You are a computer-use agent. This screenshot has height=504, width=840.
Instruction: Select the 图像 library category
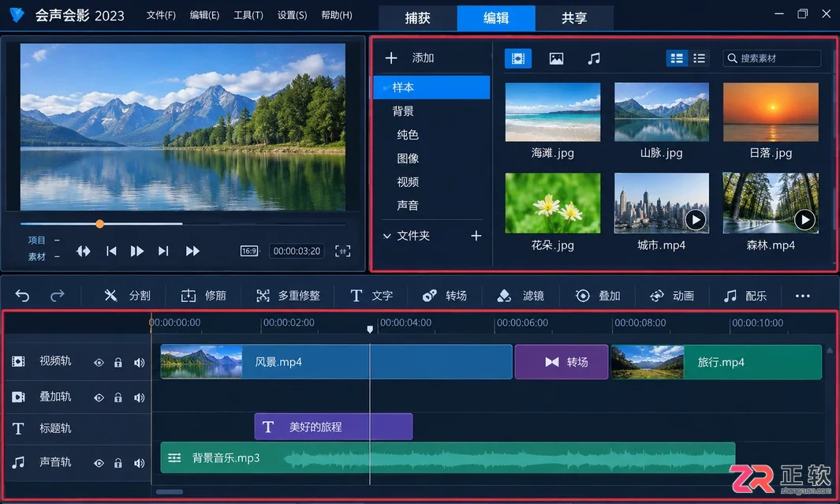coord(408,158)
